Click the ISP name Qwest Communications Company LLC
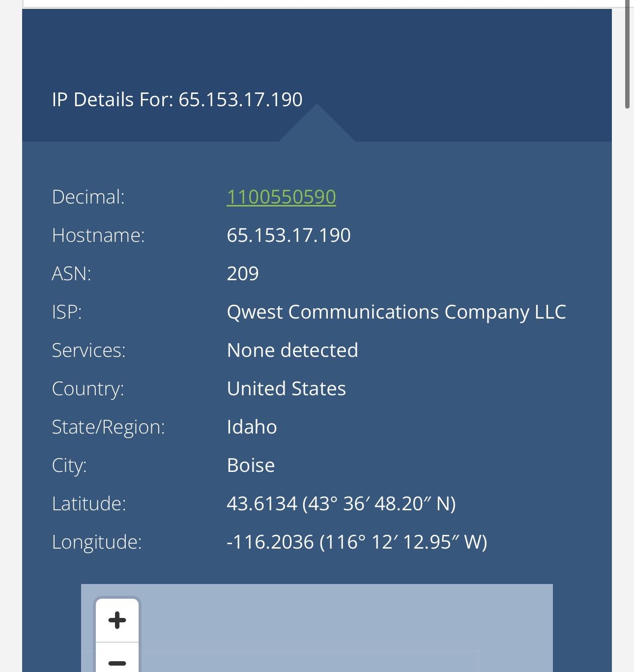634x672 pixels. click(x=396, y=312)
